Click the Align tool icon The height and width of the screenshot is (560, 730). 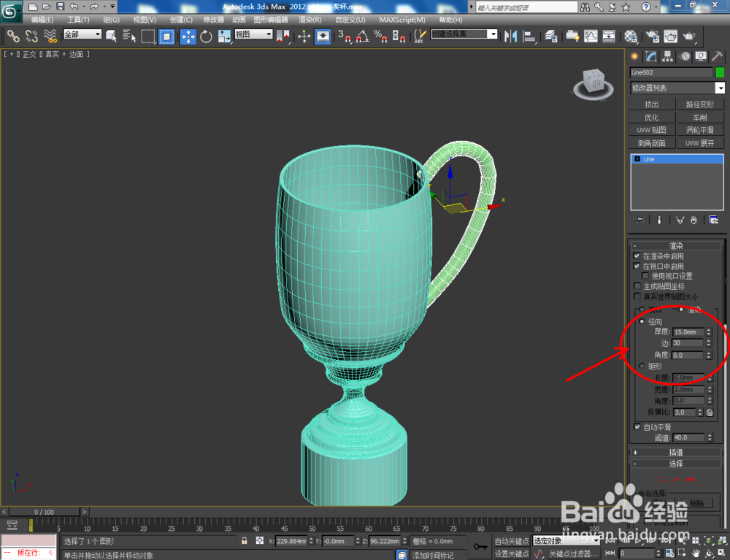pos(529,36)
